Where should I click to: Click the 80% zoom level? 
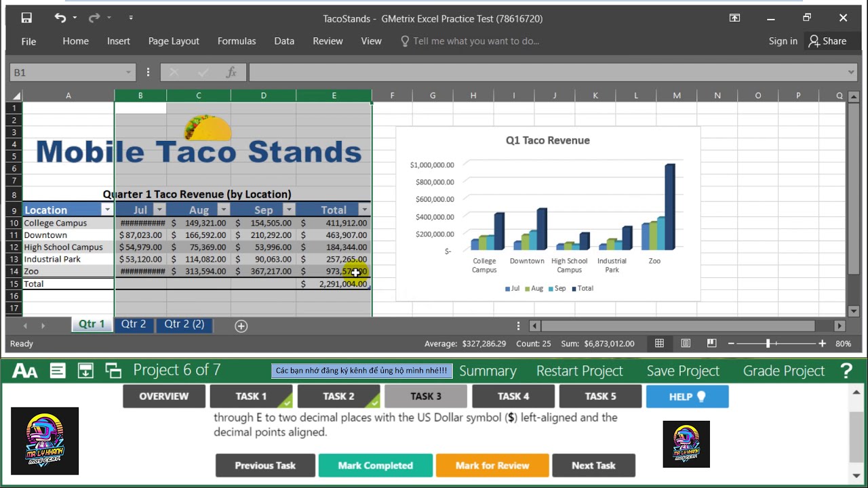(843, 344)
